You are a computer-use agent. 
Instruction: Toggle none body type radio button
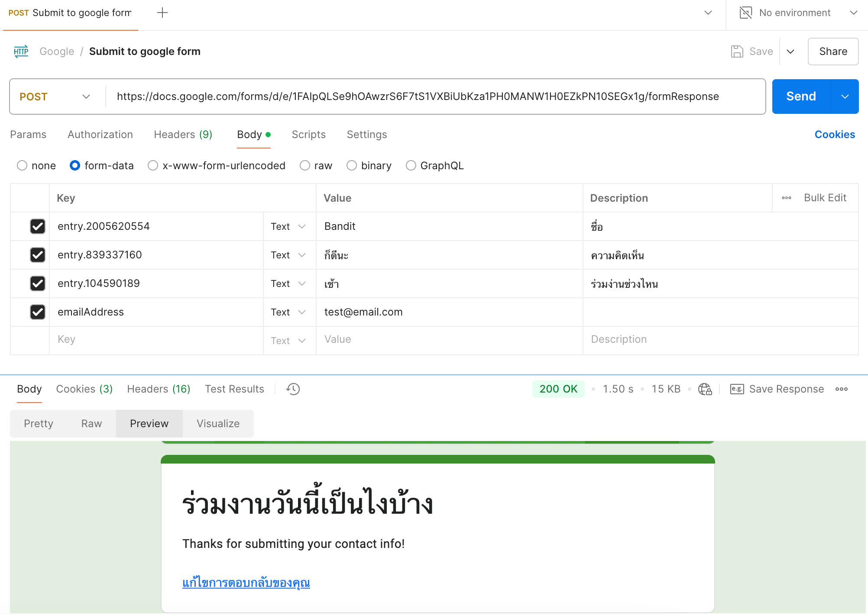coord(21,166)
